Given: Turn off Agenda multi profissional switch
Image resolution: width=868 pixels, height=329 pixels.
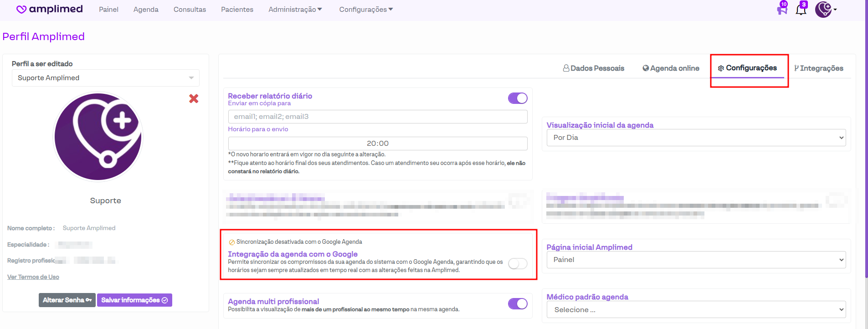Looking at the screenshot, I should (x=518, y=304).
